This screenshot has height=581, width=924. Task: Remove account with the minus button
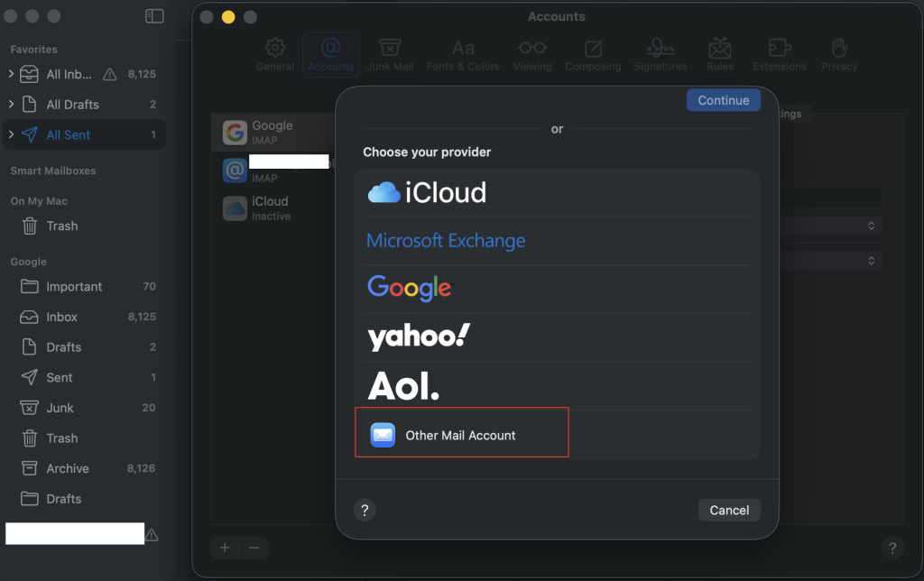point(254,548)
